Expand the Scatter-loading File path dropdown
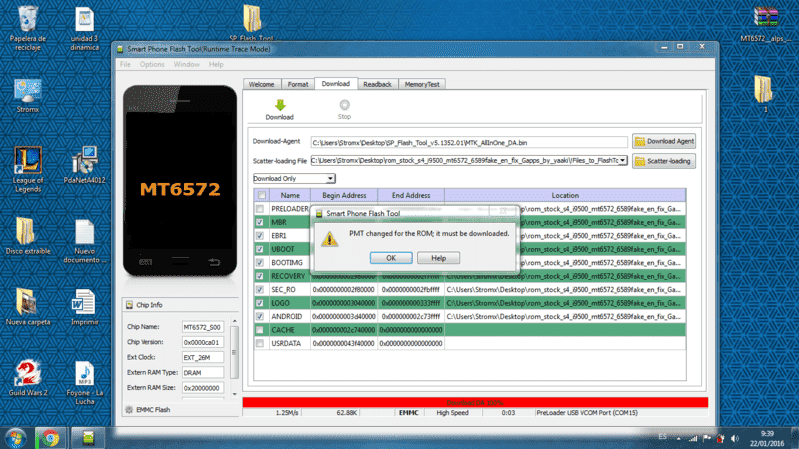This screenshot has height=449, width=799. pos(622,161)
